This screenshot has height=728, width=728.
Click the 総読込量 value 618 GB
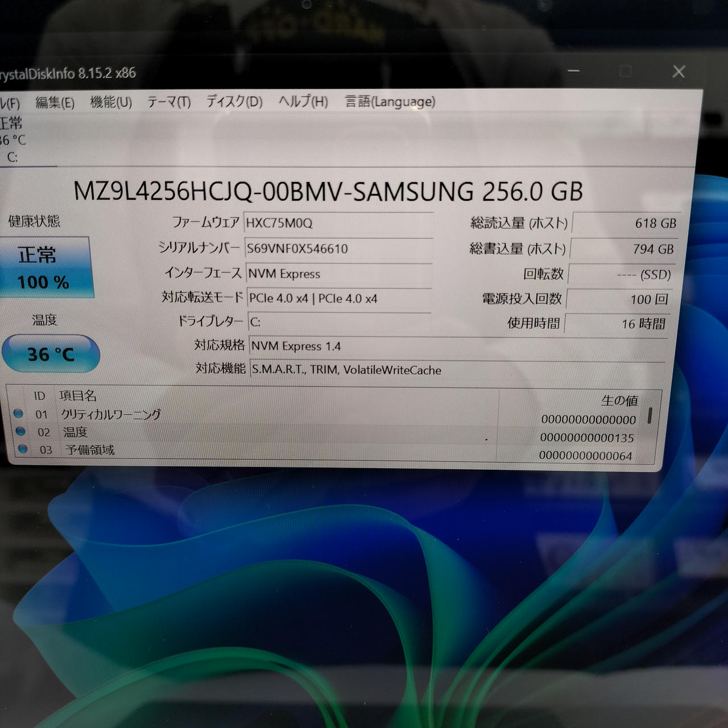(626, 223)
